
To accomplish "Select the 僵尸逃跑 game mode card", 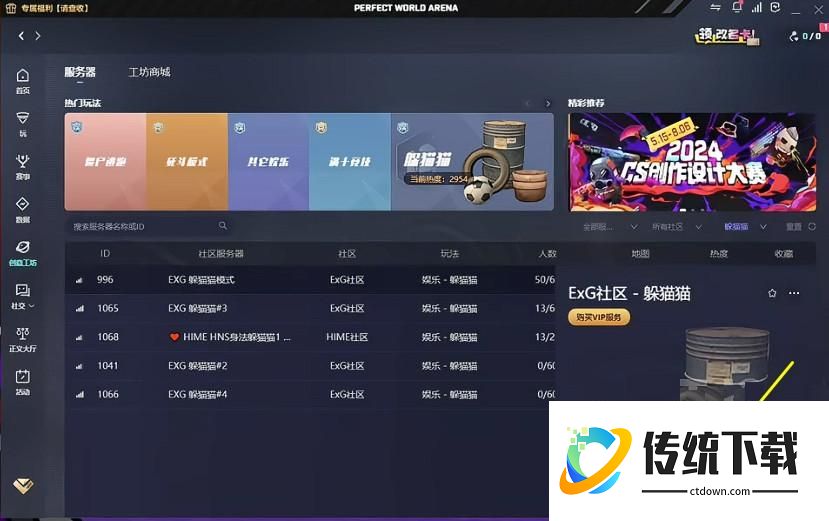I will [x=105, y=161].
